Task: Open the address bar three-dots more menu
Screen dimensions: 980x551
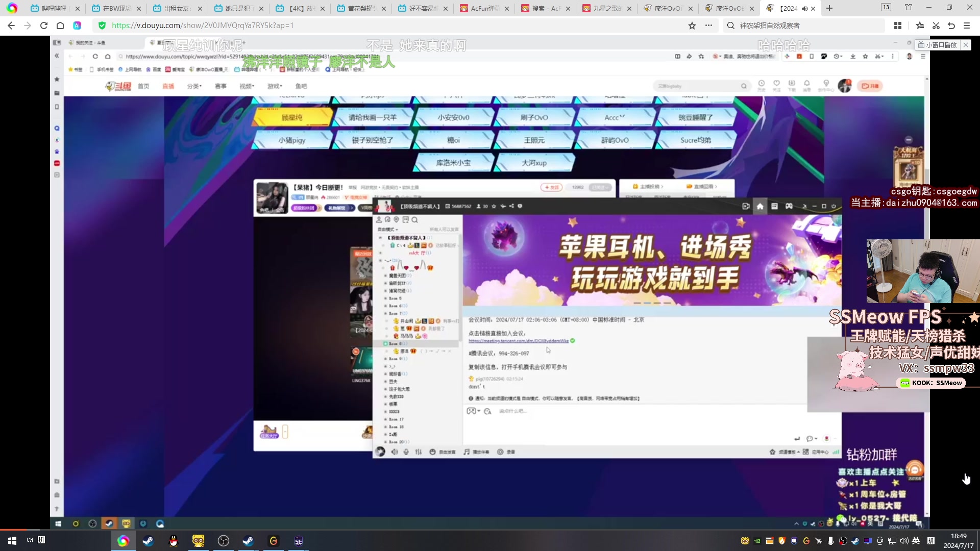Action: pyautogui.click(x=709, y=26)
